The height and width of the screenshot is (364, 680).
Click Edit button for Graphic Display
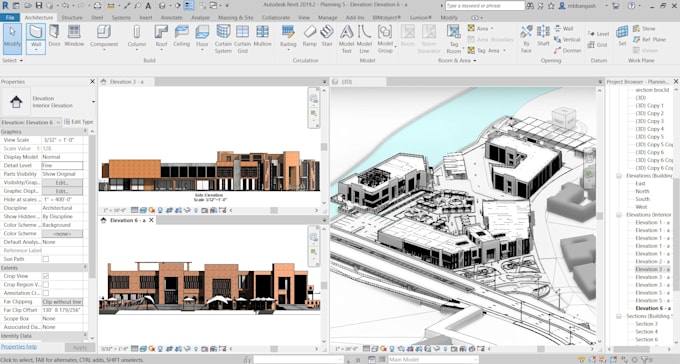click(x=62, y=191)
